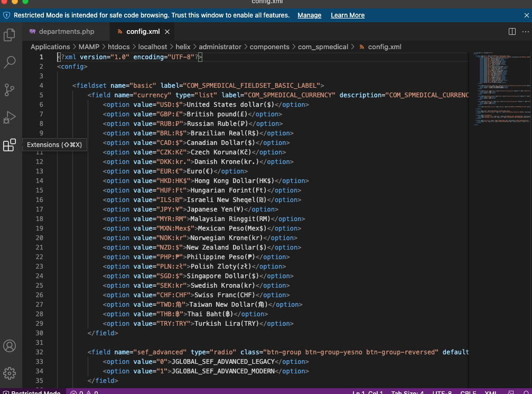Open the Run and Debug view
Viewport: 532px width, 394px height.
(x=10, y=117)
